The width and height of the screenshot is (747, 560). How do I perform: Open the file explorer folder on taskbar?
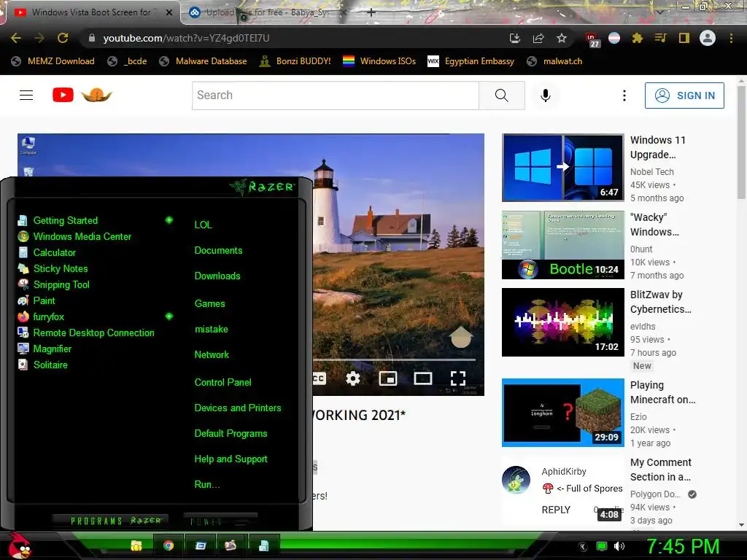136,545
